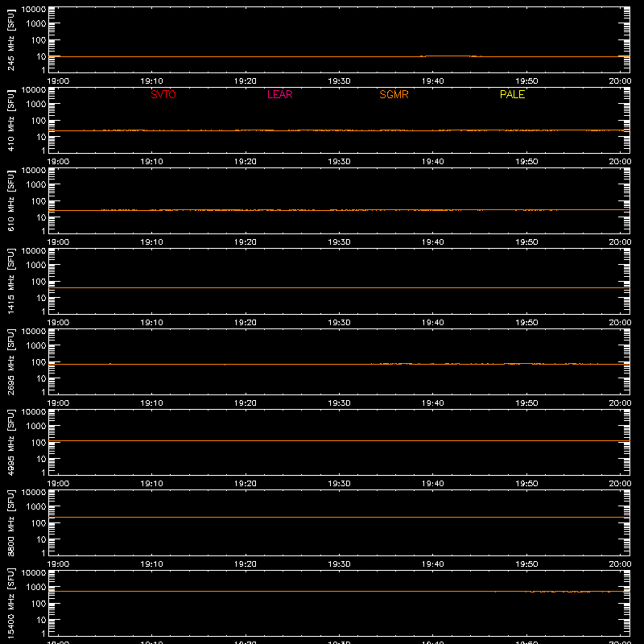This screenshot has height=644, width=644.
Task: Click the 19:10 time label under the 245 MHz plot
Action: point(151,81)
